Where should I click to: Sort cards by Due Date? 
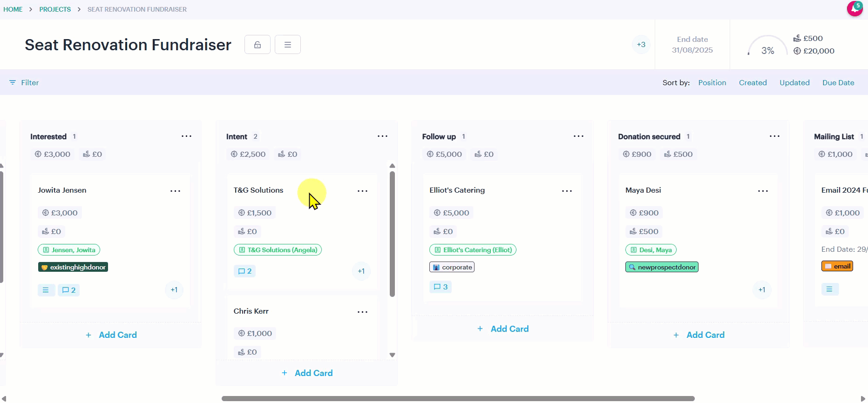click(x=838, y=82)
